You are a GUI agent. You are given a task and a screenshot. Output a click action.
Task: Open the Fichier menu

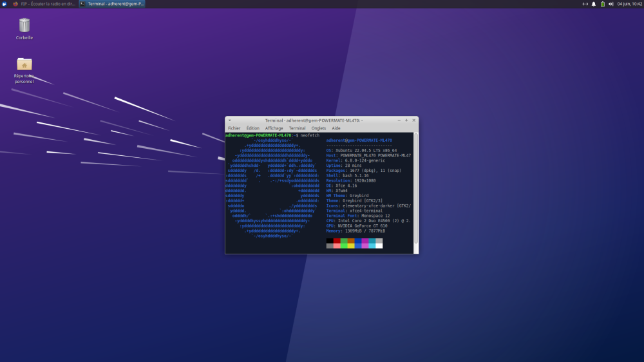(234, 128)
